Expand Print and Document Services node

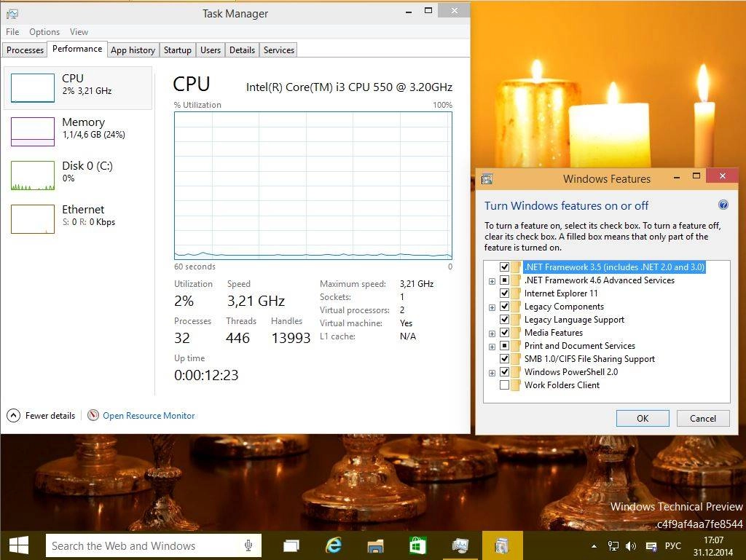[492, 347]
